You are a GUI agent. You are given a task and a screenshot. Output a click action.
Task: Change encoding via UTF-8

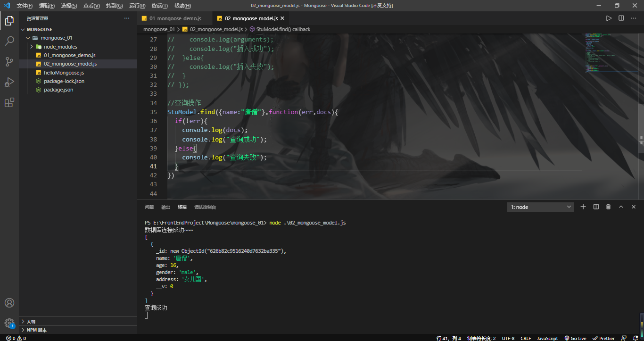(x=508, y=338)
